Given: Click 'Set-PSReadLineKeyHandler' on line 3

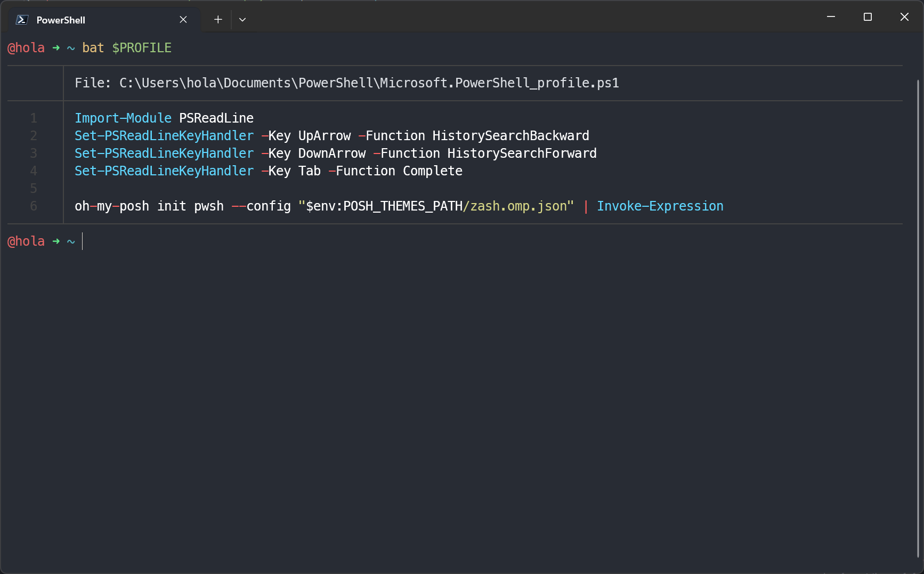Looking at the screenshot, I should [x=164, y=153].
